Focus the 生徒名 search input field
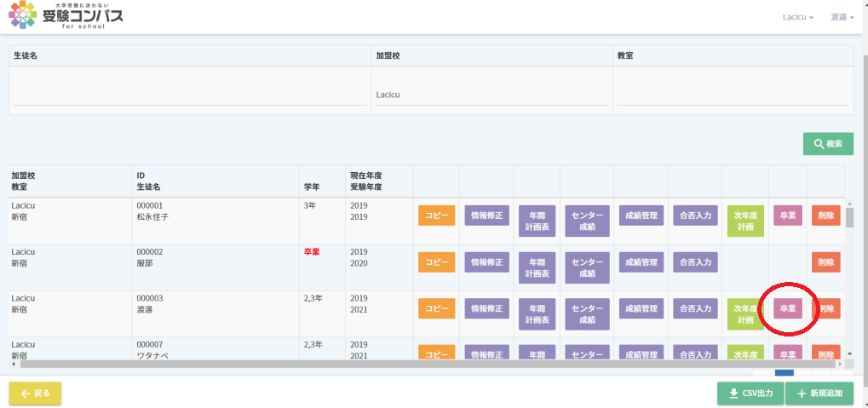868x408 pixels. [190, 95]
